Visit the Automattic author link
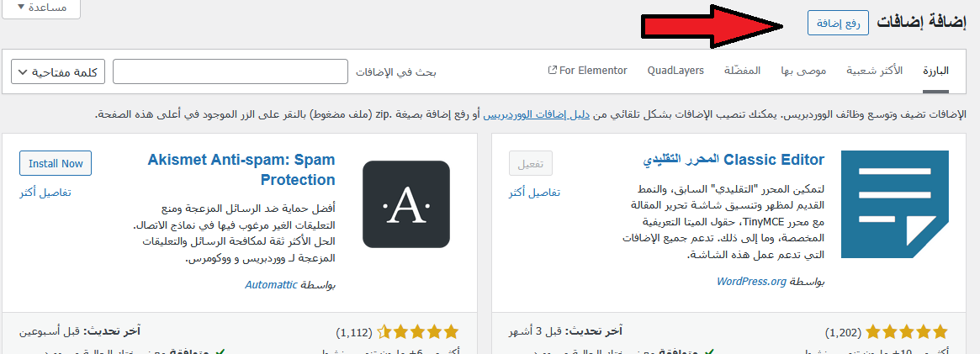This screenshot has height=354, width=980. point(271,285)
